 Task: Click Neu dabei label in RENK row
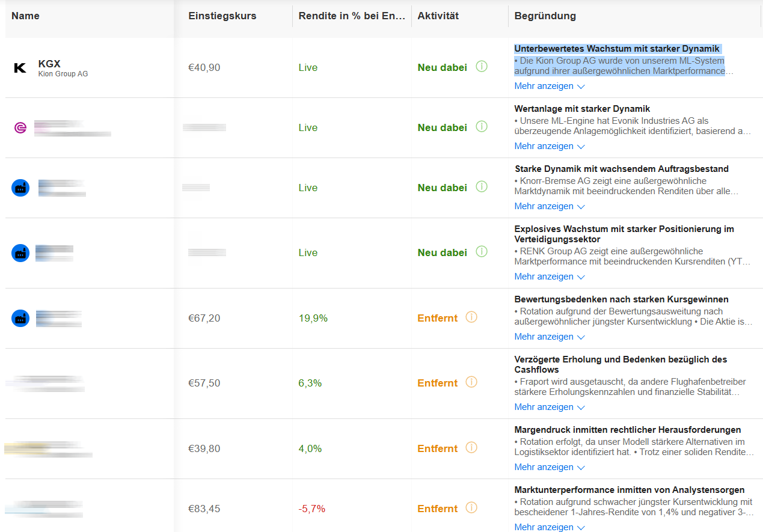tap(443, 252)
